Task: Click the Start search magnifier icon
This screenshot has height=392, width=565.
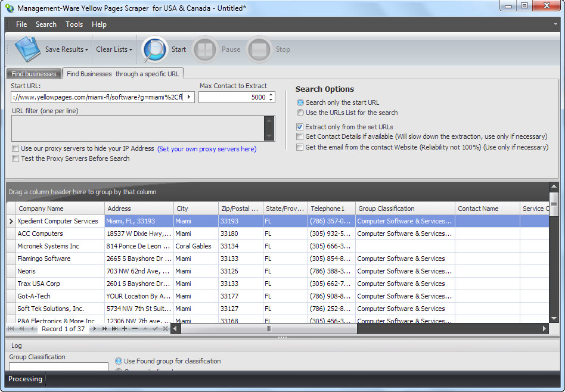Action: (154, 49)
